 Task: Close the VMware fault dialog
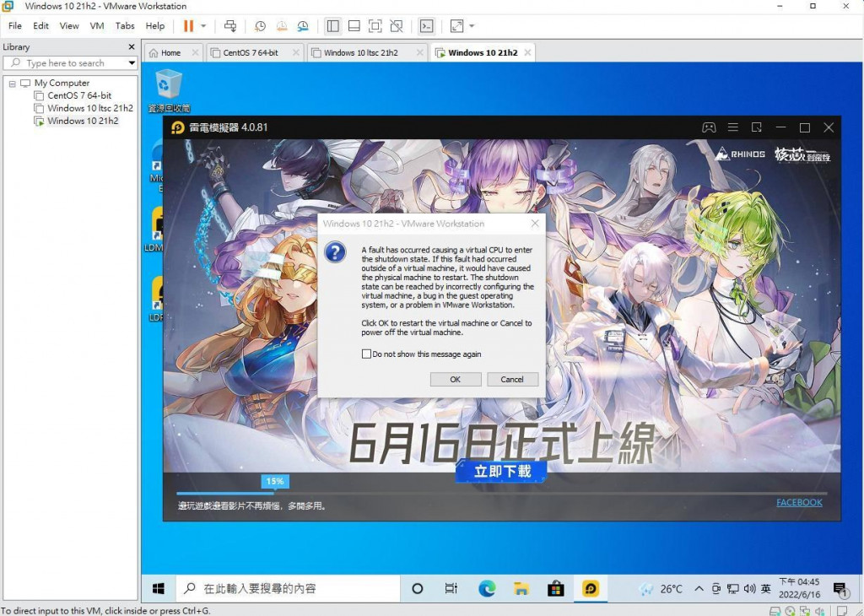click(x=534, y=223)
